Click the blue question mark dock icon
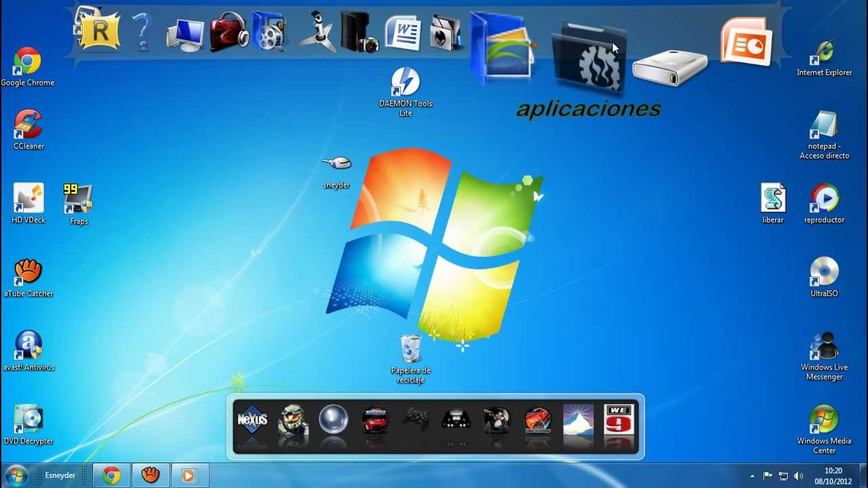This screenshot has height=488, width=868. pyautogui.click(x=142, y=31)
